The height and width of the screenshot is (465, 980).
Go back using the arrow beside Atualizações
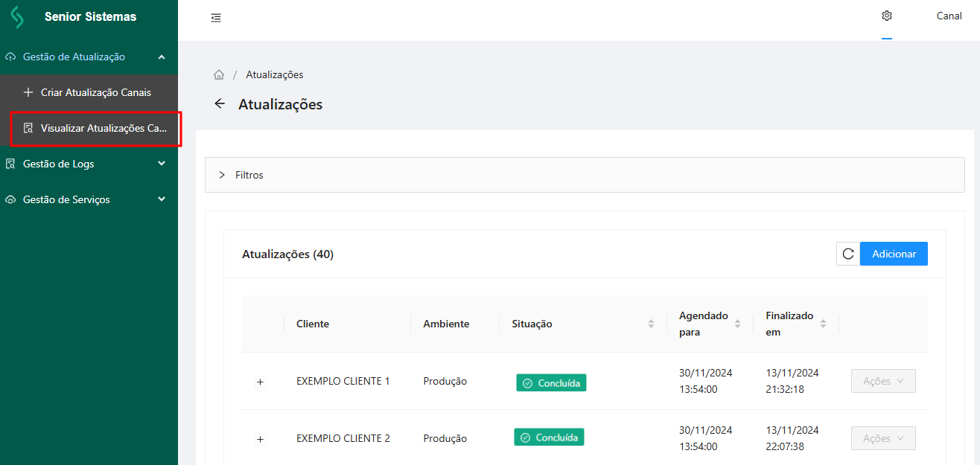[220, 104]
